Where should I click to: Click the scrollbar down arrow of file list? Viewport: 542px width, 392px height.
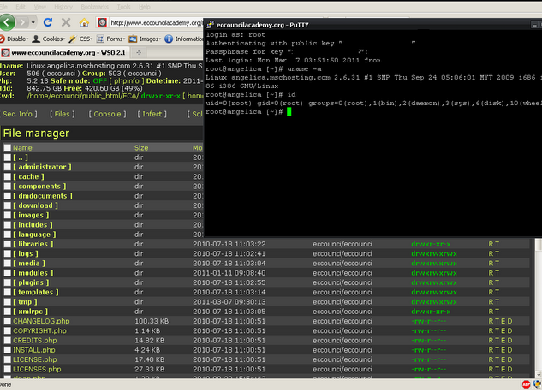[539, 375]
